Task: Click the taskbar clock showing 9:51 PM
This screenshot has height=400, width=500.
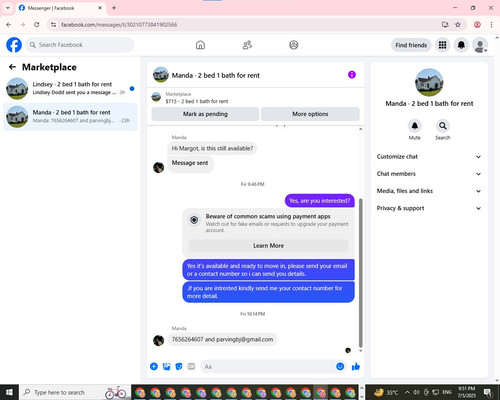Action: coord(467,392)
